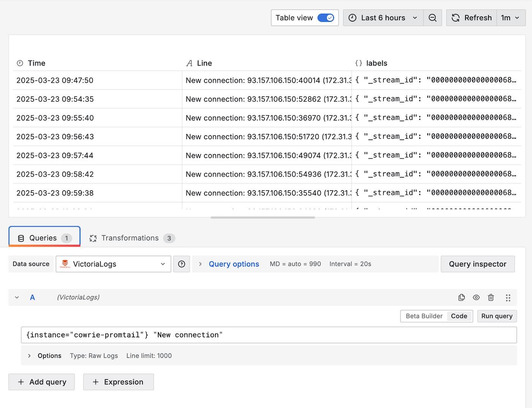Sort by the Time column header
532x408 pixels.
pos(36,63)
